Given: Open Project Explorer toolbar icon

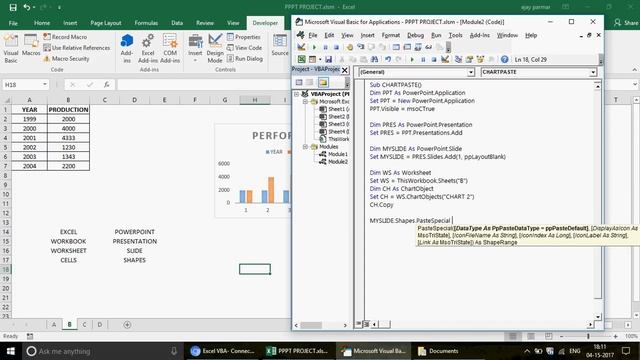Looking at the screenshot, I should [x=458, y=60].
